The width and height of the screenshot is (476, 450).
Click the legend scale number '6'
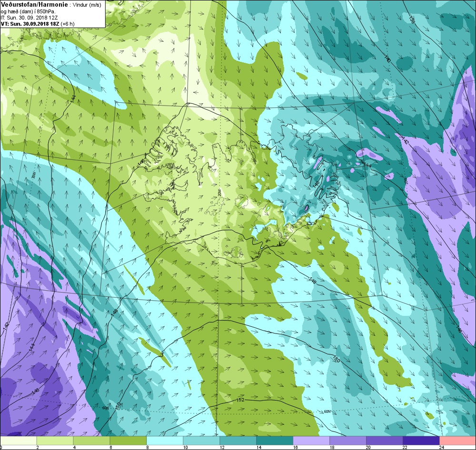click(x=110, y=447)
